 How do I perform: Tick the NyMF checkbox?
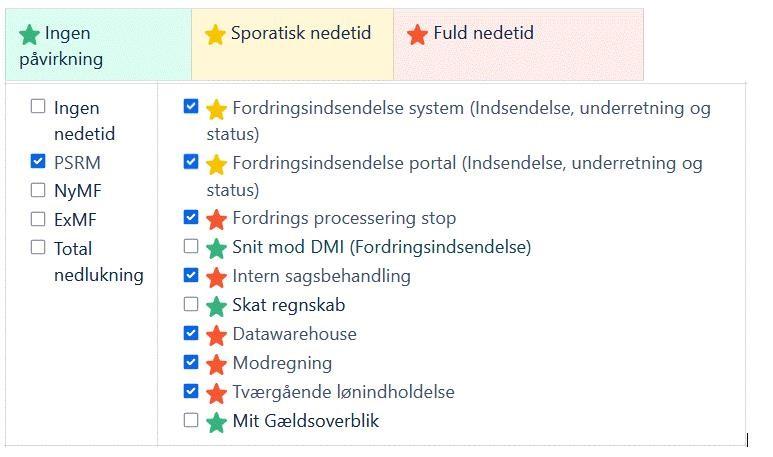coord(38,190)
